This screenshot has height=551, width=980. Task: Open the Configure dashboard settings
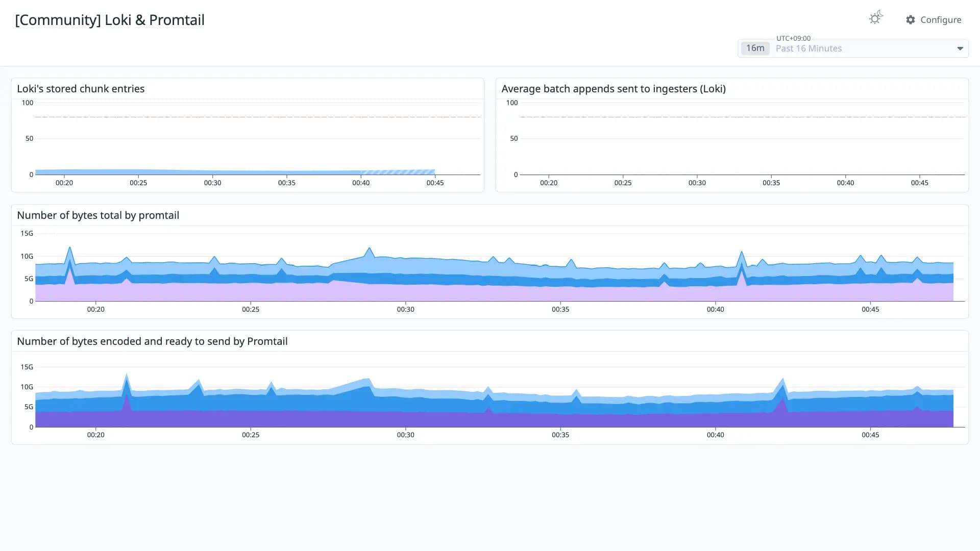click(934, 20)
